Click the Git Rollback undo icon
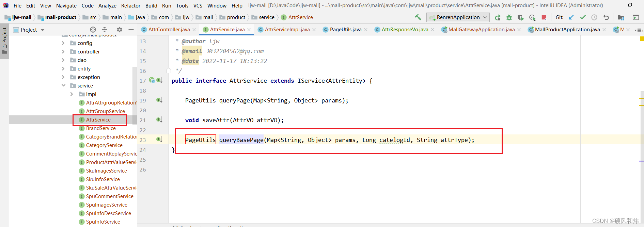Image resolution: width=644 pixels, height=227 pixels. (606, 17)
